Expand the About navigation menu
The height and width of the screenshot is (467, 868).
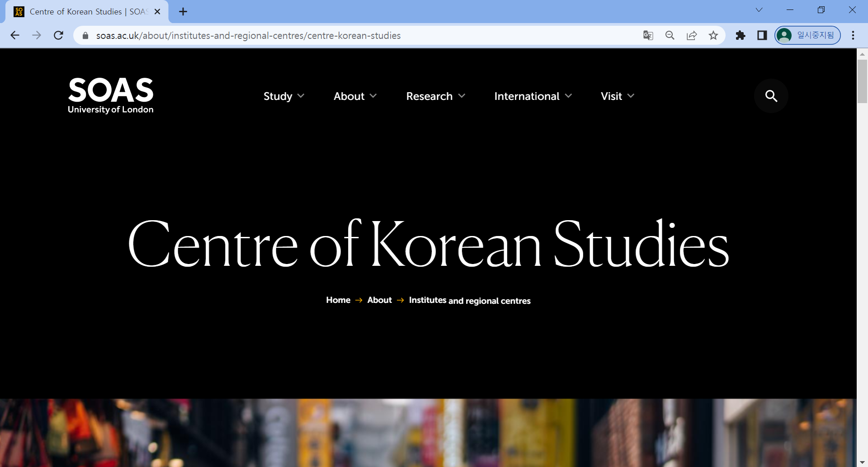[x=355, y=96]
